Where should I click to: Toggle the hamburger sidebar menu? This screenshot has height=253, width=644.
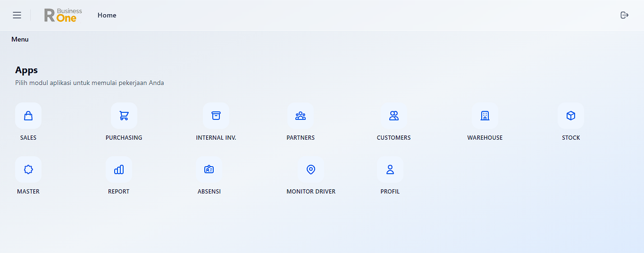(17, 15)
